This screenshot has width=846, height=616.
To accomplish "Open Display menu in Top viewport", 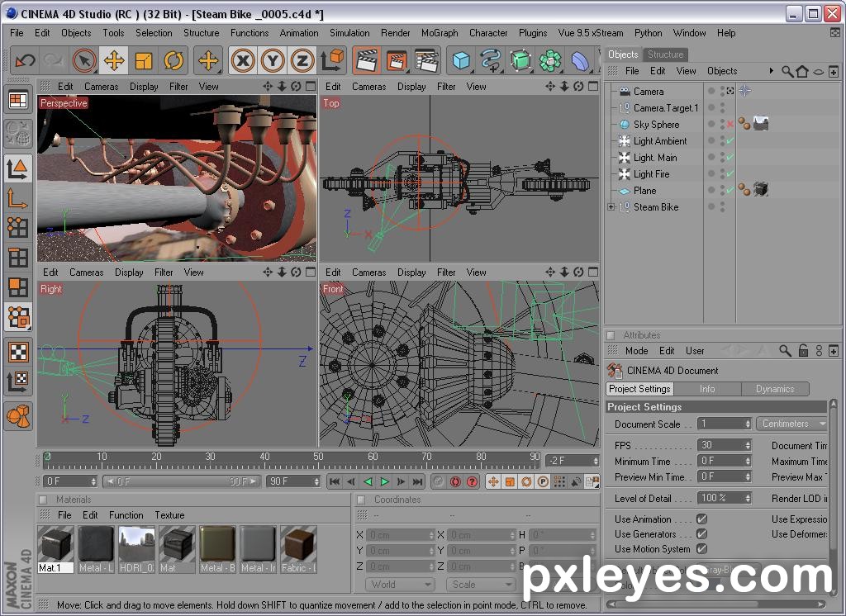I will pos(411,87).
